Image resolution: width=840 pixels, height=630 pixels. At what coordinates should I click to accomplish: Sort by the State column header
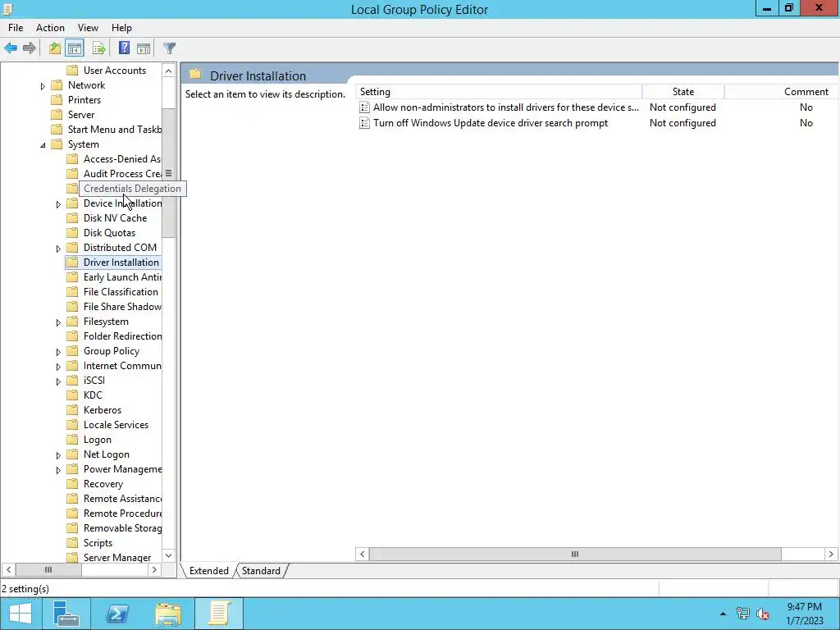click(683, 92)
